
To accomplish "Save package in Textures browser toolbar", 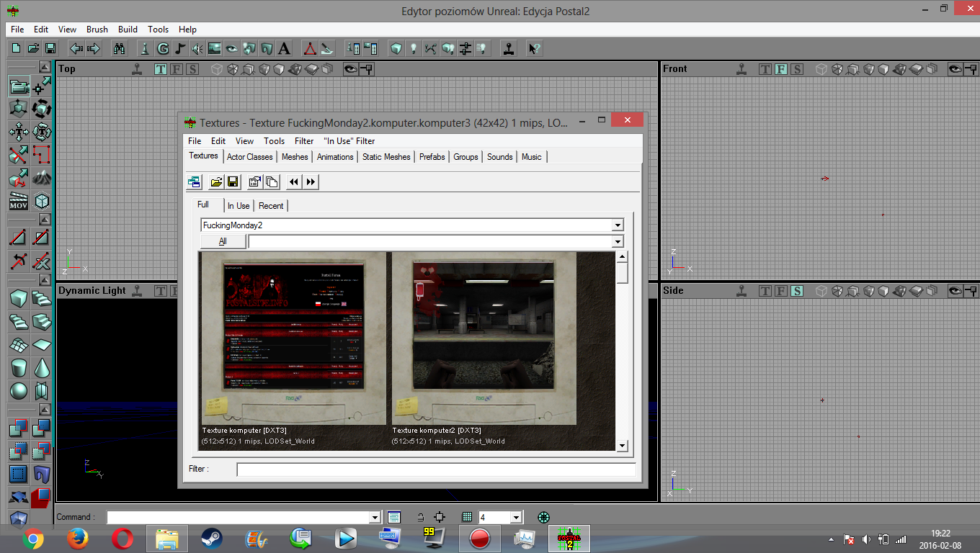I will 232,181.
